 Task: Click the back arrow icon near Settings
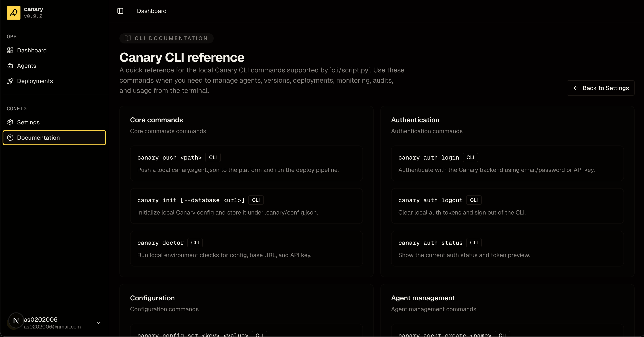(576, 88)
